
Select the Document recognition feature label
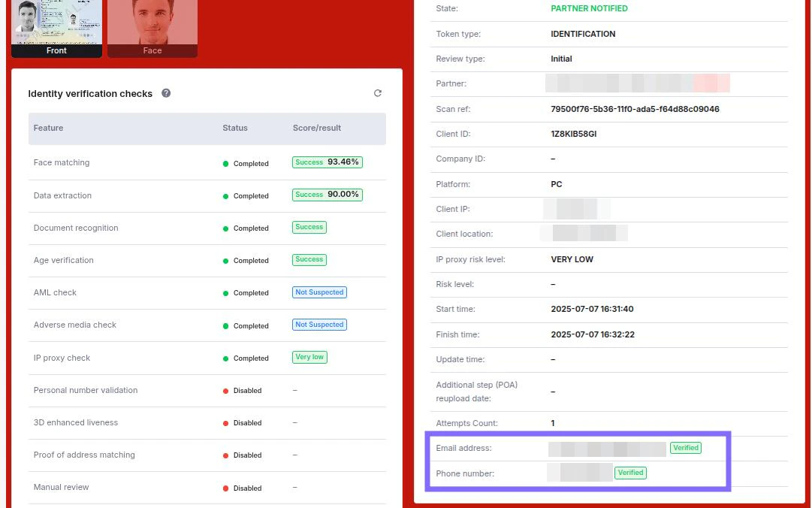76,228
